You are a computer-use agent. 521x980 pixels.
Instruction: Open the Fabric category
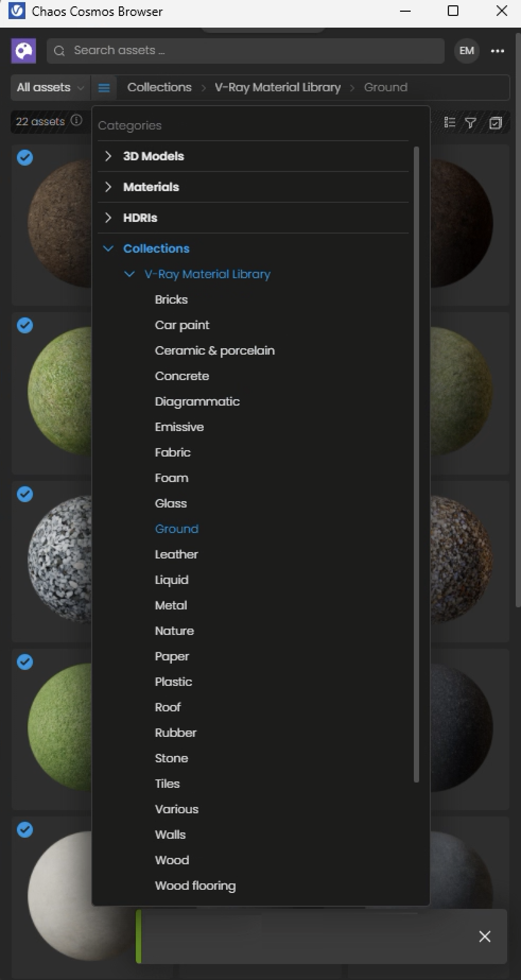(x=172, y=452)
